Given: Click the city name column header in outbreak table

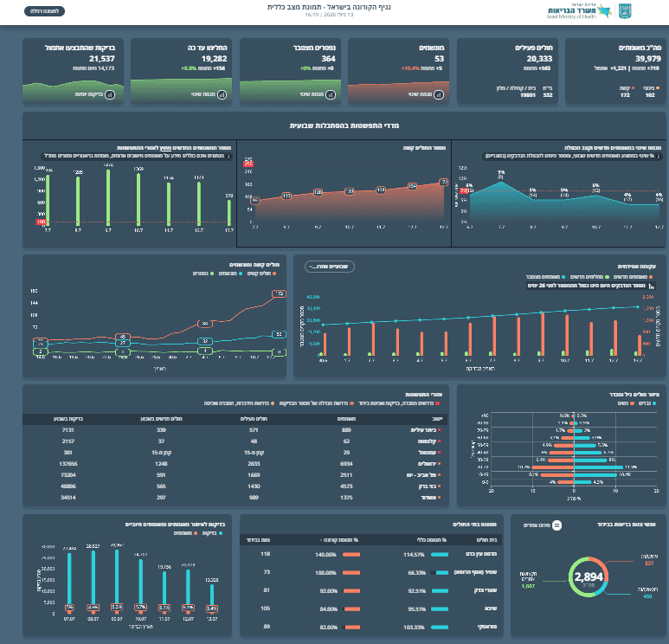Looking at the screenshot, I should (438, 419).
